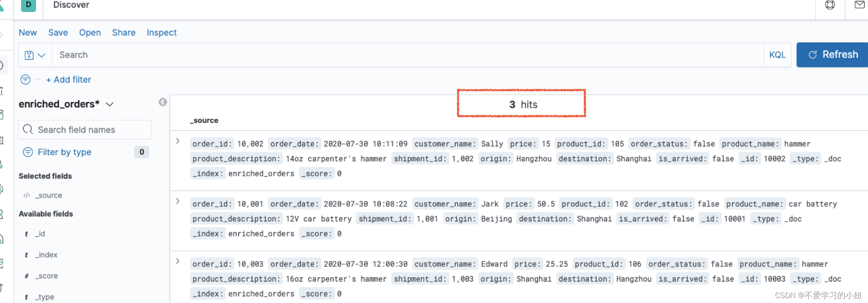Screen dimensions: 868x303
Task: Select the _id available field
Action: pyautogui.click(x=40, y=233)
